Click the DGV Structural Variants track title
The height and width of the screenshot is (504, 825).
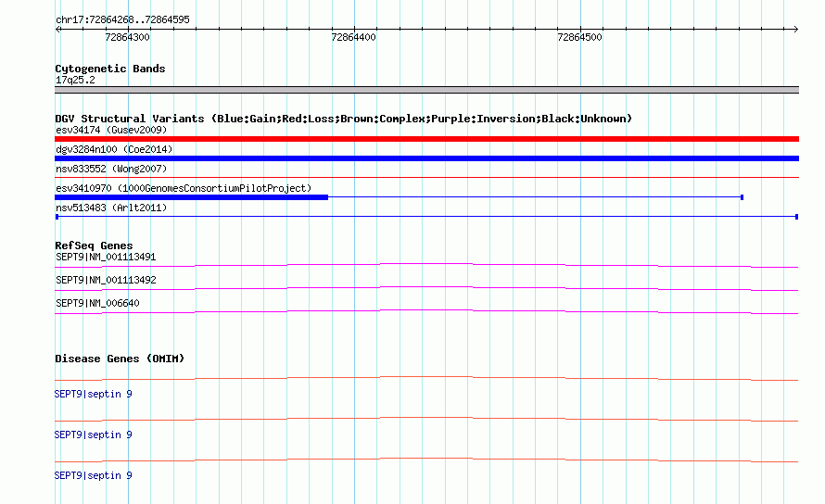[344, 119]
